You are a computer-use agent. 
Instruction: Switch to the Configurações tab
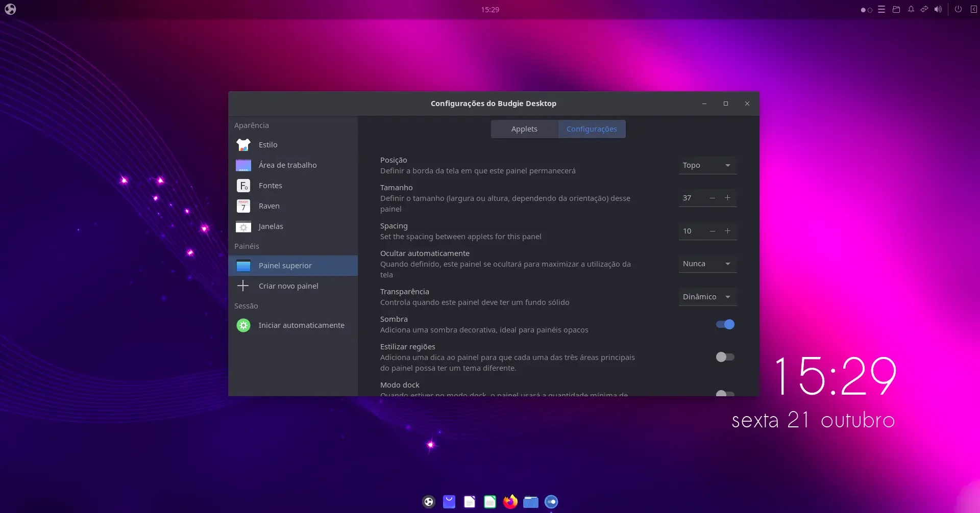pyautogui.click(x=592, y=129)
